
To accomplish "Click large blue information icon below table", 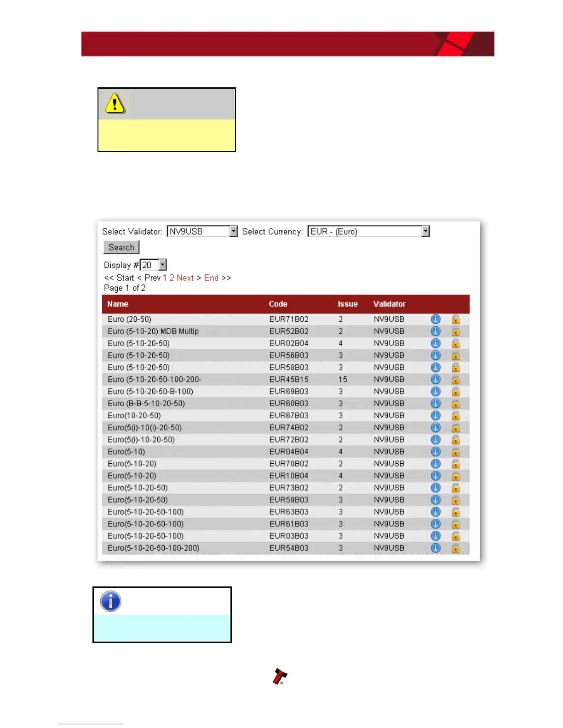I will (x=110, y=601).
